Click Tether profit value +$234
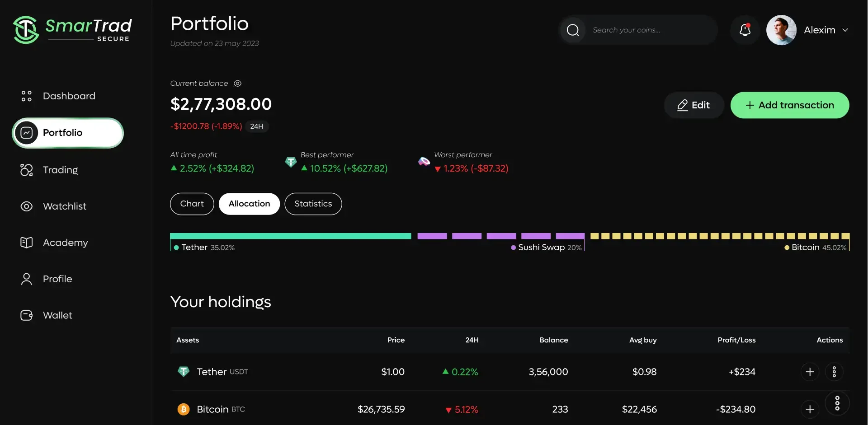 coord(742,372)
